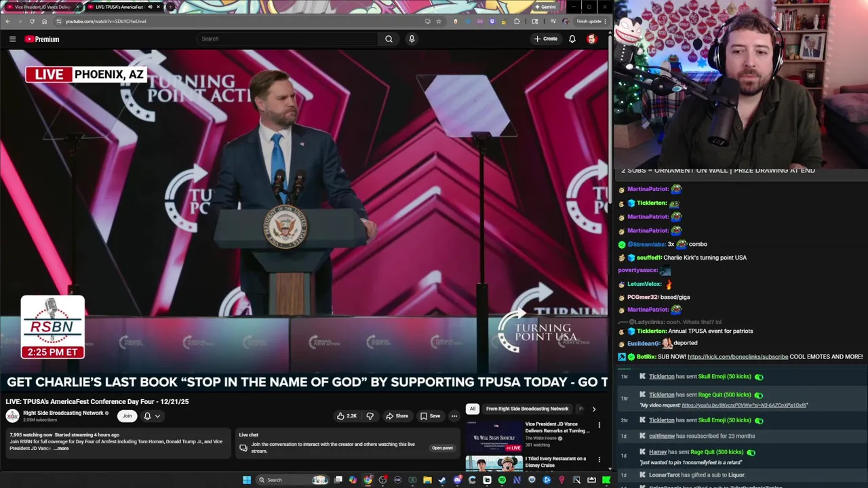Click the Create video button
868x488 pixels.
(x=545, y=39)
